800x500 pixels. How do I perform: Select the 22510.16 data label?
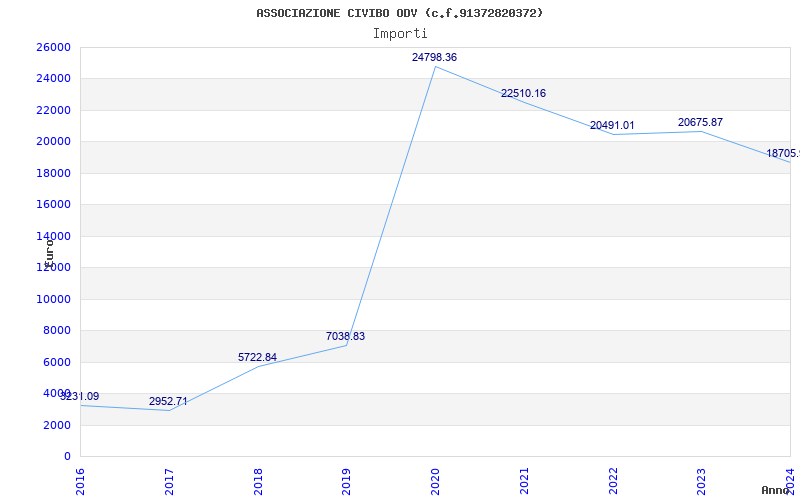[523, 93]
